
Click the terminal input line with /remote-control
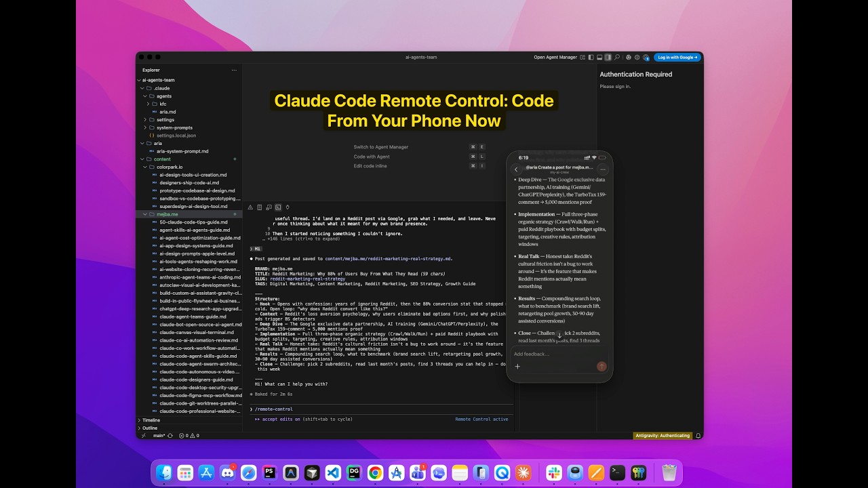(380, 409)
